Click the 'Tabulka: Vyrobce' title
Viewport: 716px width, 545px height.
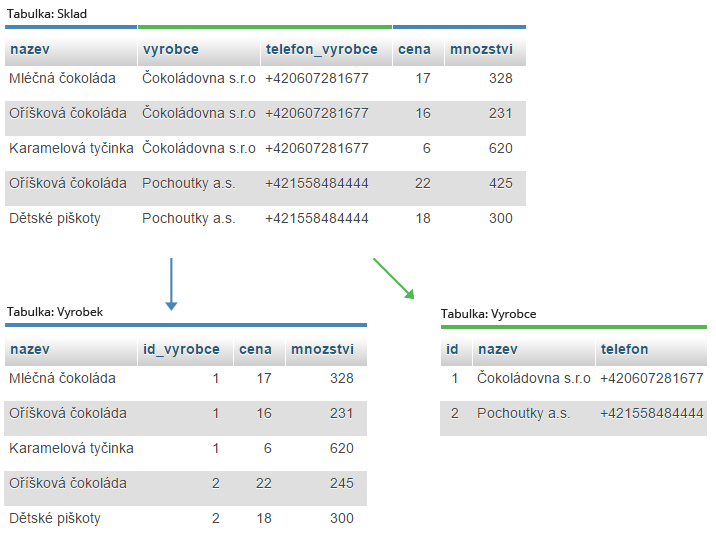pyautogui.click(x=488, y=314)
